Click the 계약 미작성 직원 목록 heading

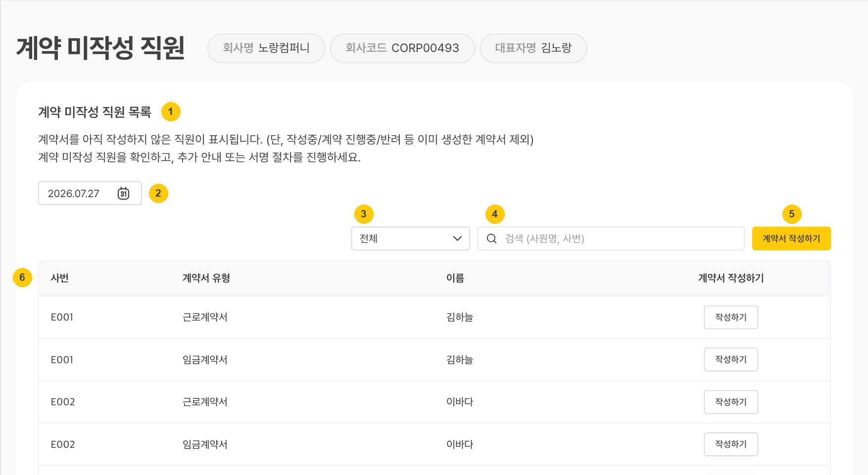(95, 112)
